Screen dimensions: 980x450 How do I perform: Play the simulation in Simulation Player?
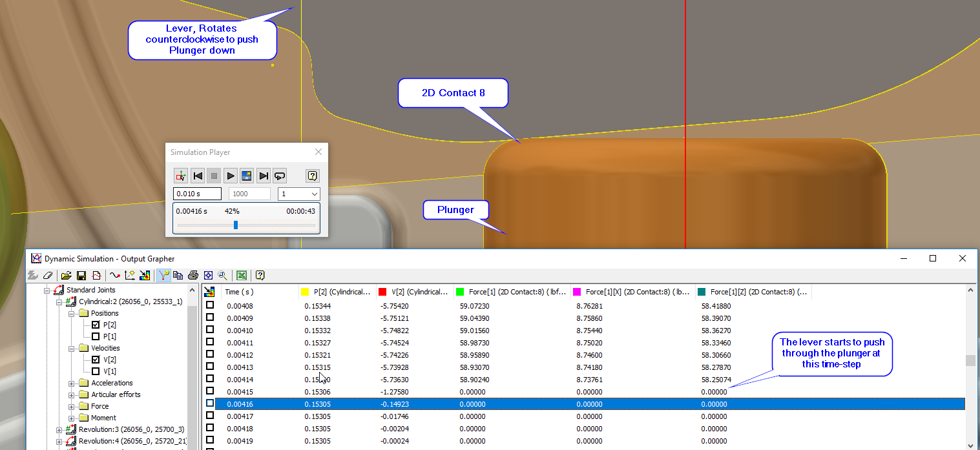[x=231, y=175]
